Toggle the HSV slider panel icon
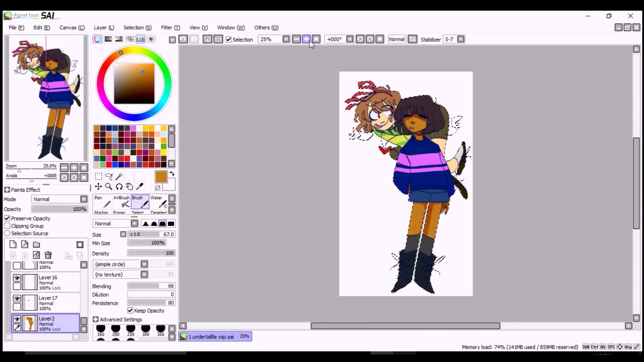This screenshot has width=644, height=362. tap(119, 39)
